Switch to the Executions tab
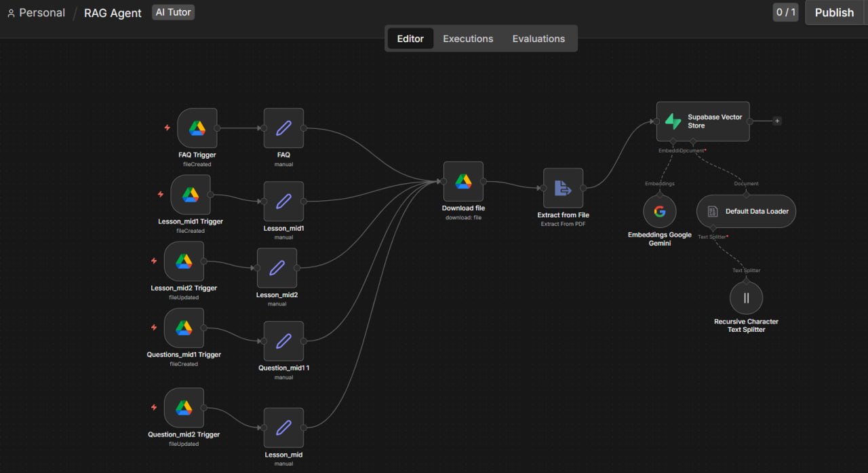The height and width of the screenshot is (473, 868). click(468, 39)
